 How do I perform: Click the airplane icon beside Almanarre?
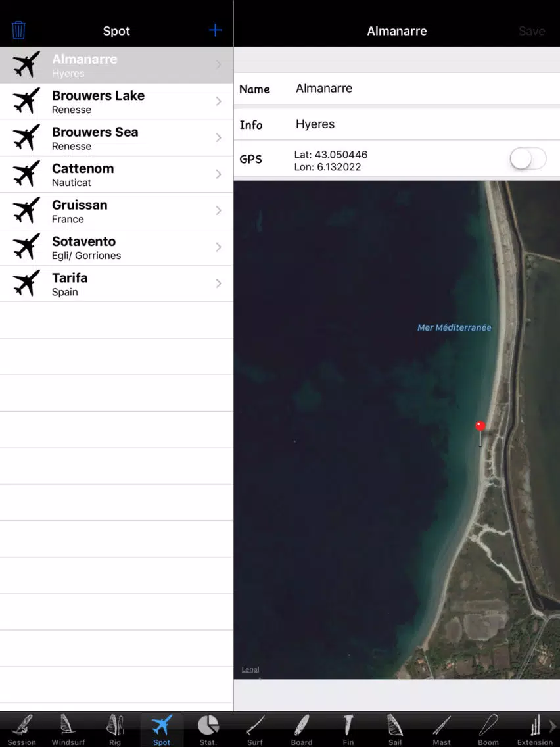point(27,64)
